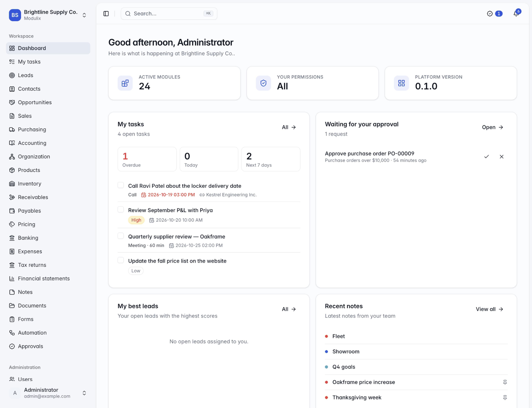
Task: Open Inventory in sidebar
Action: point(48,184)
